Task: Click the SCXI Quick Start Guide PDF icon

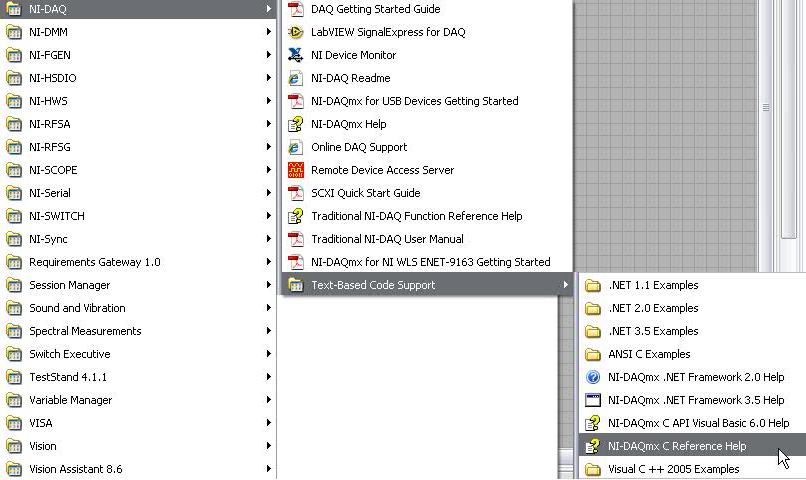Action: pyautogui.click(x=296, y=193)
